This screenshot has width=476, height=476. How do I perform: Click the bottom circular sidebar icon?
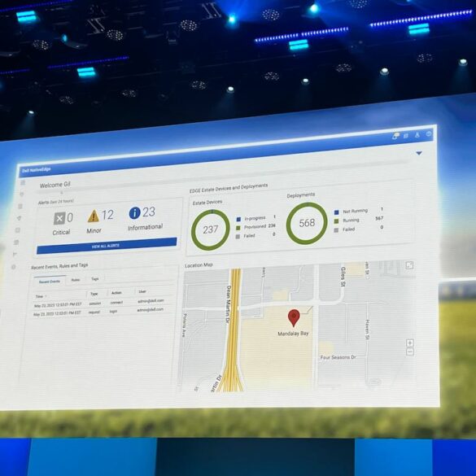(x=13, y=267)
